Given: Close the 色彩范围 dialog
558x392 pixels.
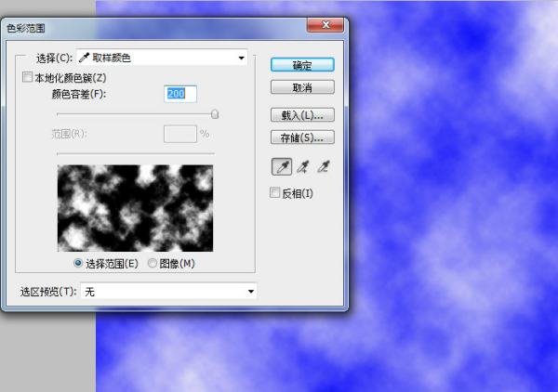Looking at the screenshot, I should pos(325,25).
